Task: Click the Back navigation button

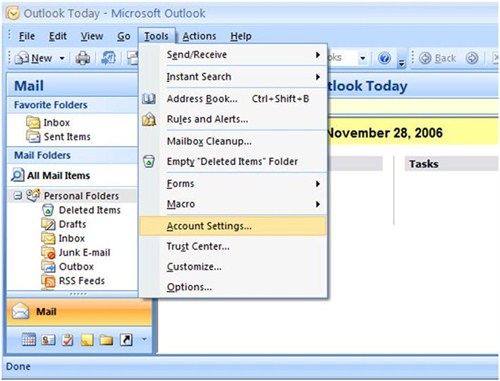Action: click(x=437, y=58)
